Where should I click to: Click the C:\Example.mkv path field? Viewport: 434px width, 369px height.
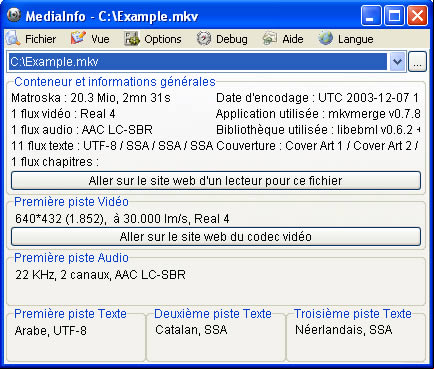click(x=198, y=62)
